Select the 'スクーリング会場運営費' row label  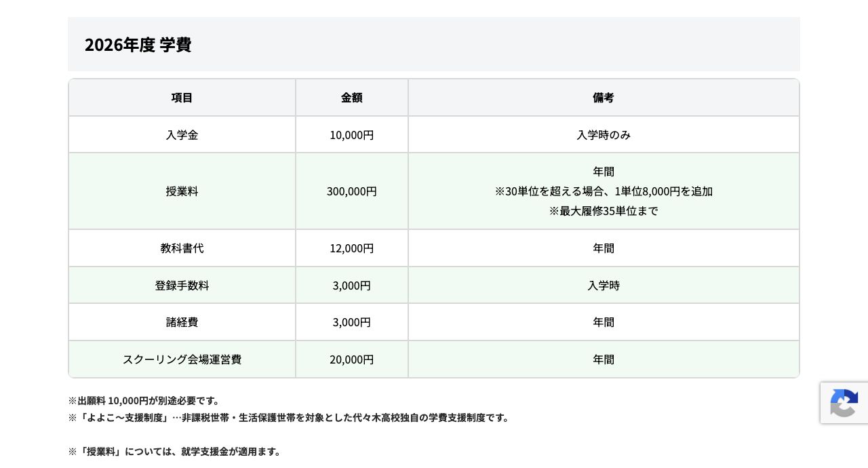182,359
